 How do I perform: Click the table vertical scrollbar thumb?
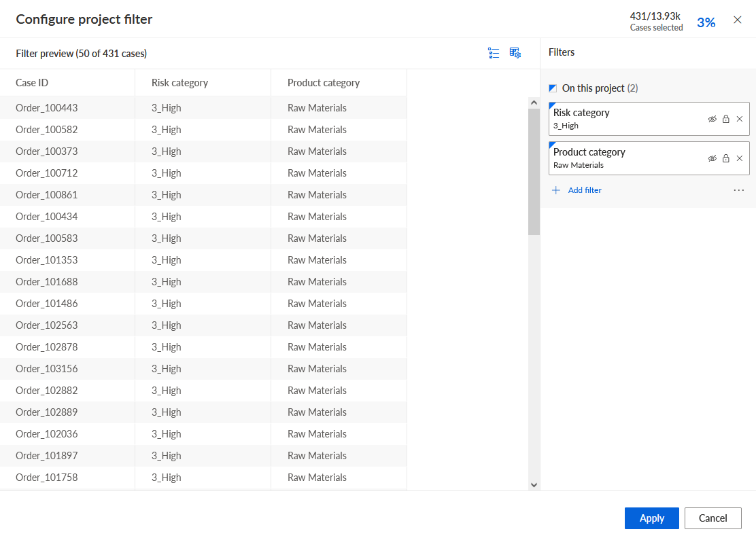click(534, 171)
